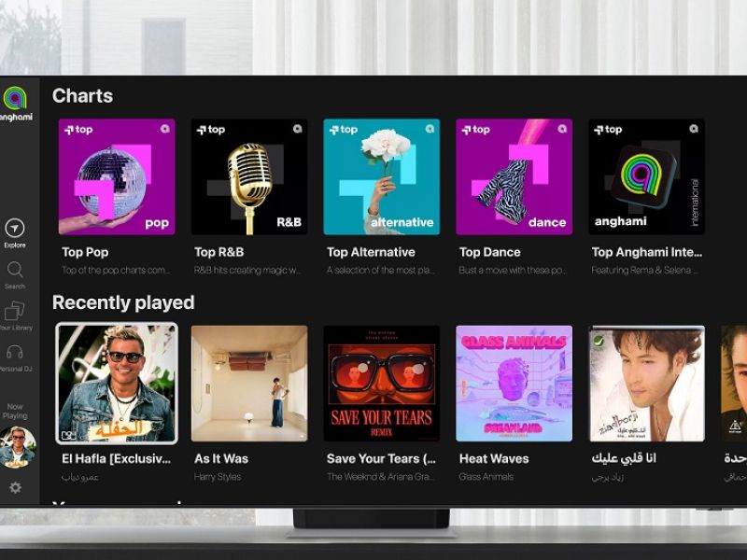
Task: Click the Anghami logo in the sidebar
Action: (x=15, y=105)
